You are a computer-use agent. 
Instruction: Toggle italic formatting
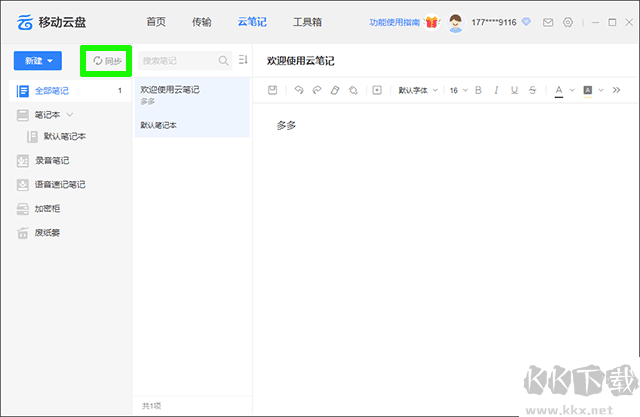tap(497, 90)
